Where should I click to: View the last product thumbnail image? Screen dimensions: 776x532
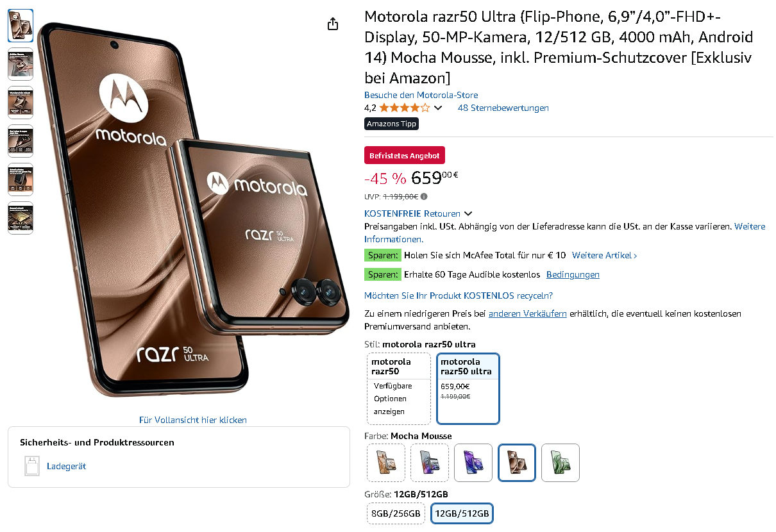[x=21, y=218]
